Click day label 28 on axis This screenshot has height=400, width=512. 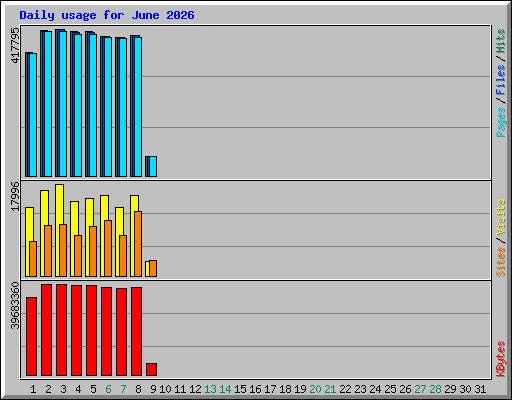click(x=435, y=389)
